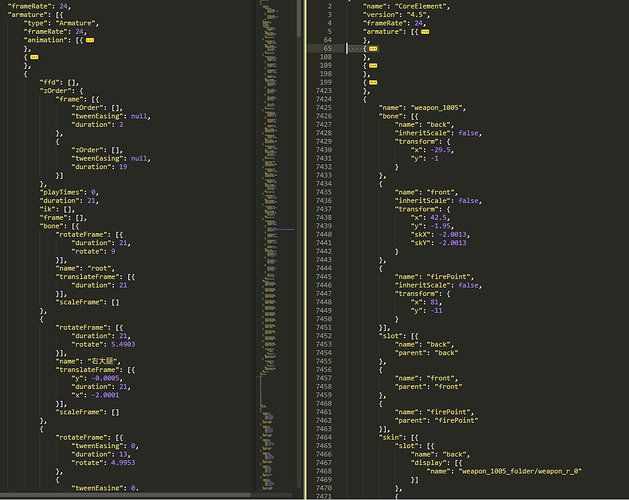Click line number 7425 in the gutter
The width and height of the screenshot is (629, 500).
tap(324, 108)
